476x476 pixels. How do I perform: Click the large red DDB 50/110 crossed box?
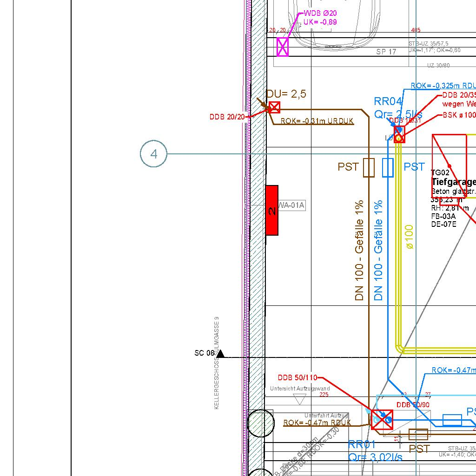click(x=382, y=420)
